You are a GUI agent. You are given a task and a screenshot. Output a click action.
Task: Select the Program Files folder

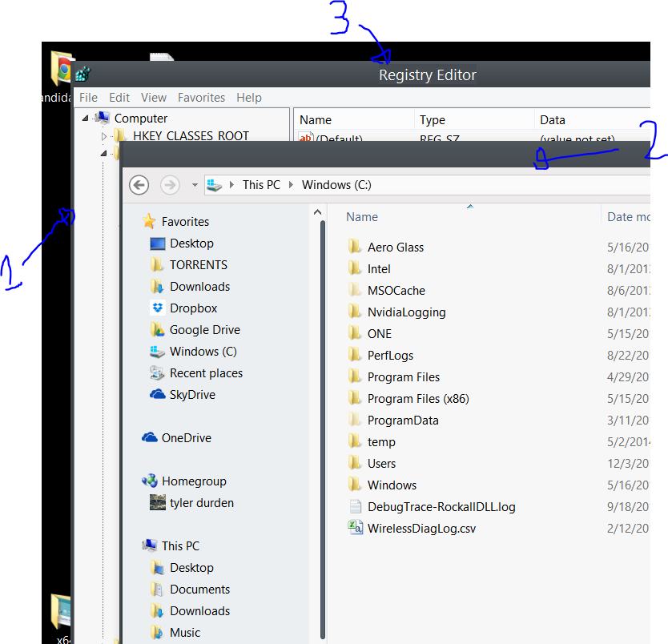tap(403, 377)
